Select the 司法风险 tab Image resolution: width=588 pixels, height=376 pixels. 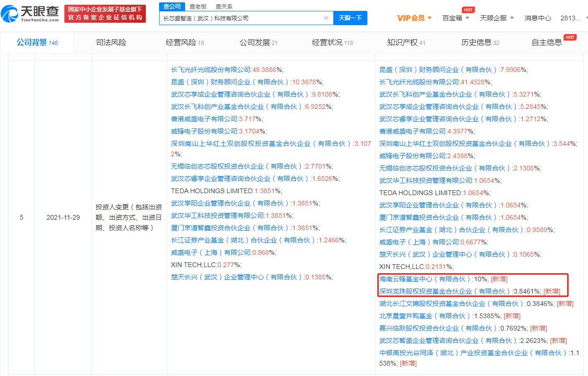pyautogui.click(x=111, y=43)
